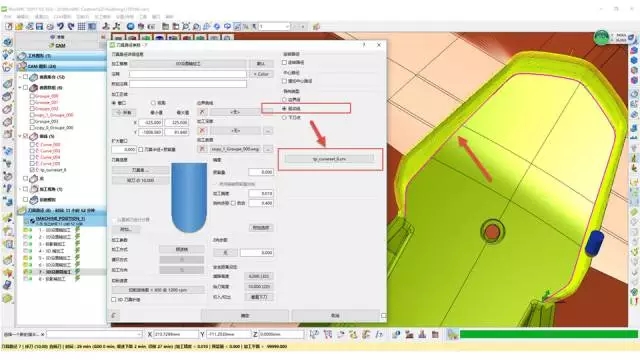
Task: Collapse the curves group in the CAM tree
Action: click(20, 136)
